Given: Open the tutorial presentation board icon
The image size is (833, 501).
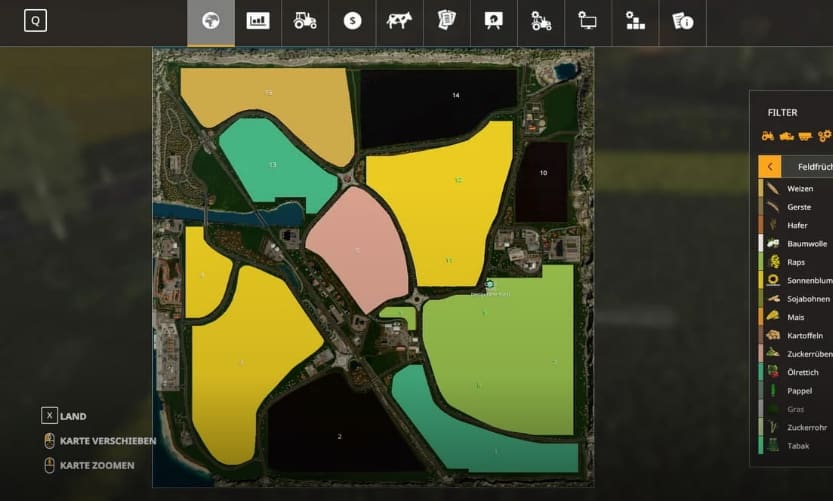Looking at the screenshot, I should point(493,21).
